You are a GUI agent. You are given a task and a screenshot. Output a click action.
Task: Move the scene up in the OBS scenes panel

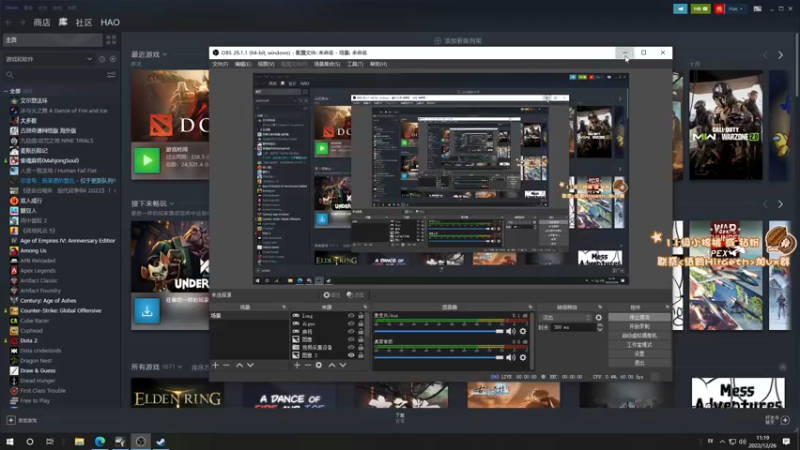point(239,365)
